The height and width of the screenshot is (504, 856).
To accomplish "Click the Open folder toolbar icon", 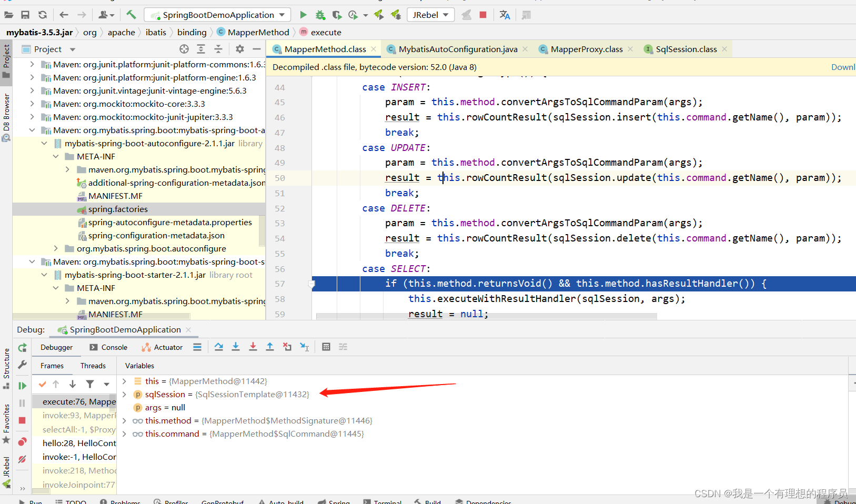I will pos(8,15).
